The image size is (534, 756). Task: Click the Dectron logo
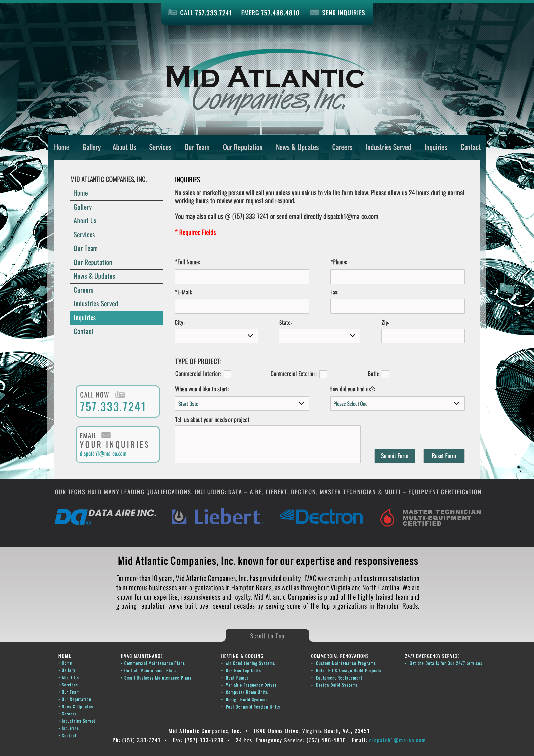click(x=321, y=517)
